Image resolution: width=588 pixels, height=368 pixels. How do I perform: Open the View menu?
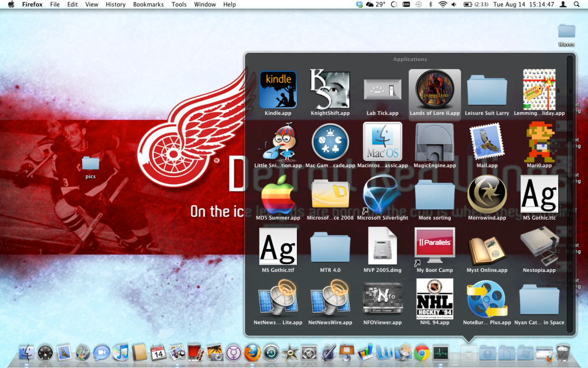click(x=91, y=5)
